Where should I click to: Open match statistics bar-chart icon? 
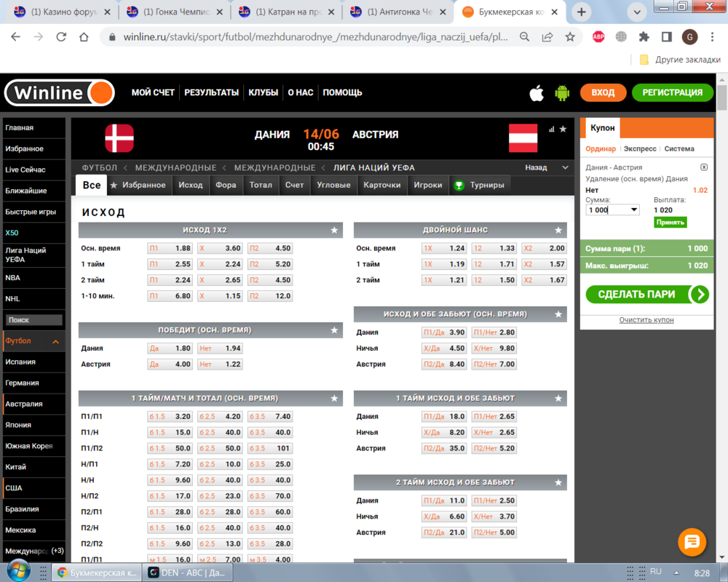pyautogui.click(x=552, y=129)
